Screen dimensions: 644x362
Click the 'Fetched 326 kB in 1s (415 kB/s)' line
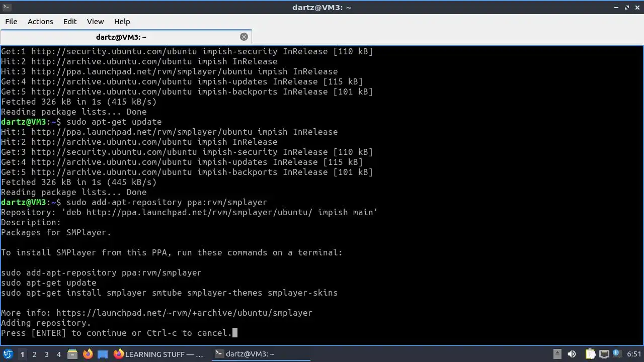click(x=78, y=102)
